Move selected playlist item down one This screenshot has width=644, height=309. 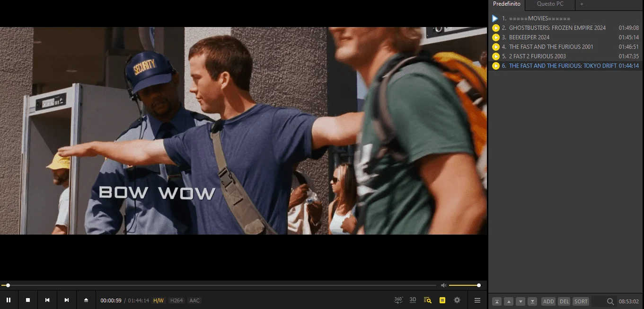520,301
